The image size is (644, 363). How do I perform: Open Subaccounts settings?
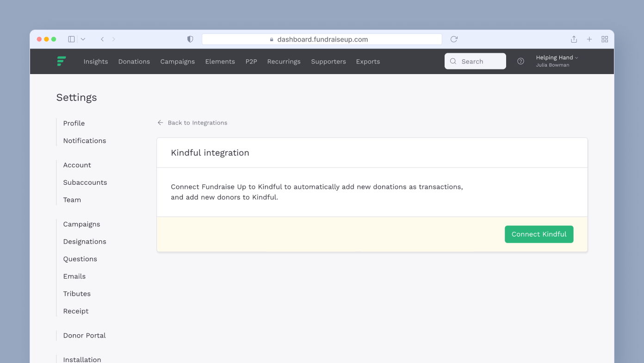(x=85, y=182)
